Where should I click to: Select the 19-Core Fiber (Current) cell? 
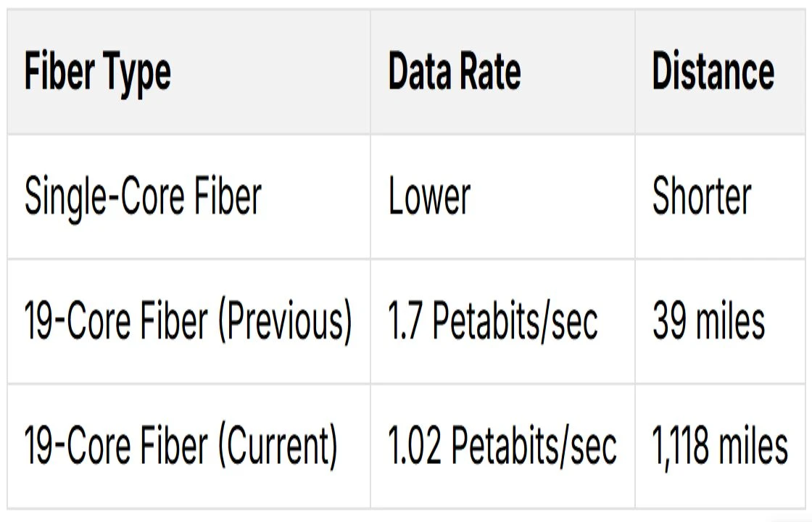[x=189, y=447]
